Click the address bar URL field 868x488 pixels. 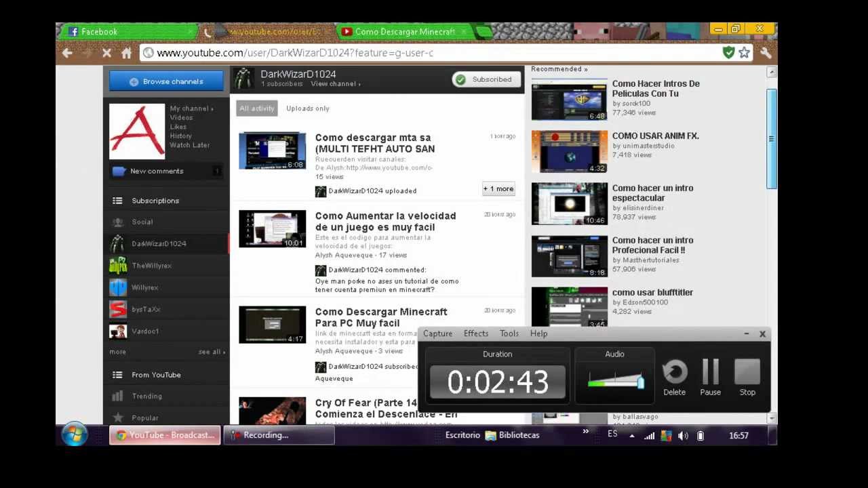coord(434,53)
